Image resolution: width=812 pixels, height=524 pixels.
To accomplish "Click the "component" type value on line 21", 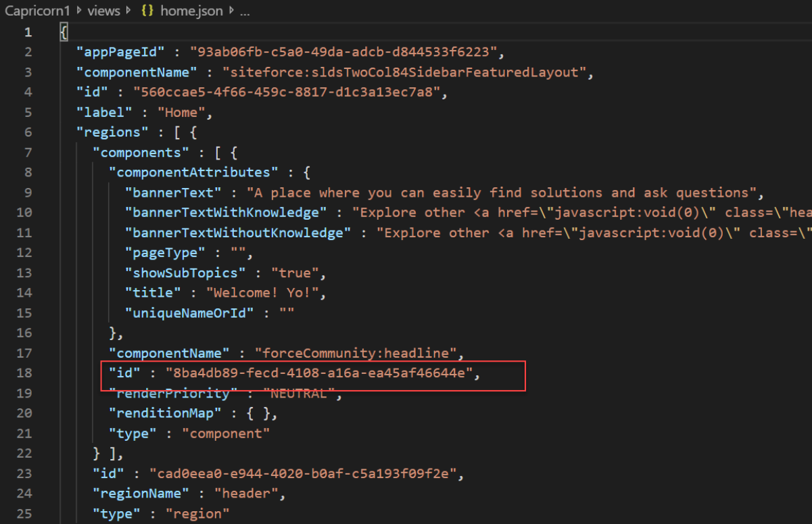I will [226, 433].
